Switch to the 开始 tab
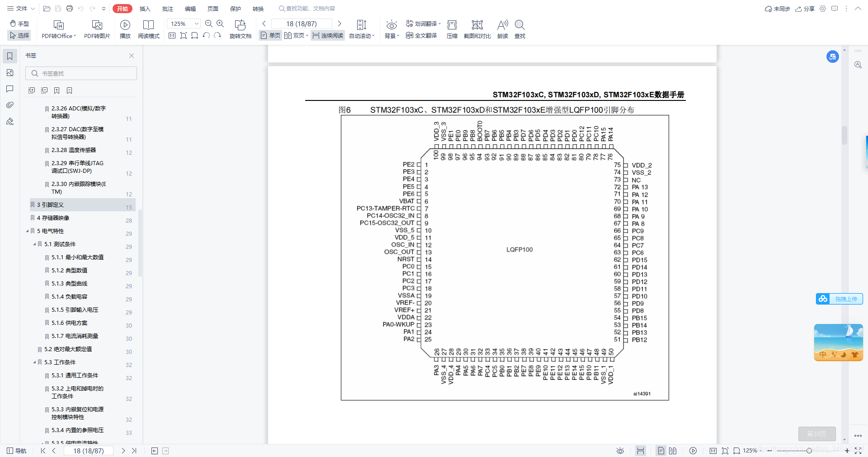 (x=123, y=9)
